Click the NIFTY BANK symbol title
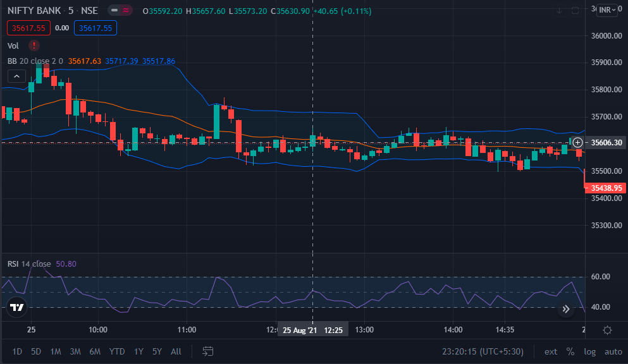The image size is (628, 364). (34, 10)
